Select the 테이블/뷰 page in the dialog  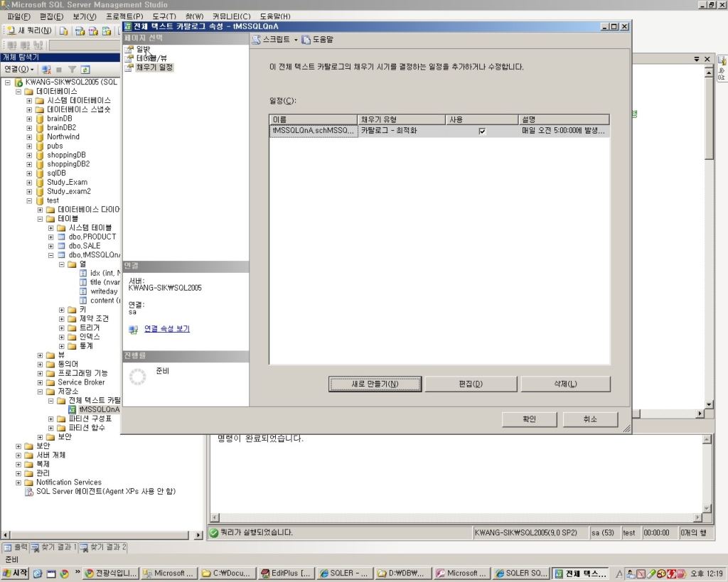coord(152,58)
